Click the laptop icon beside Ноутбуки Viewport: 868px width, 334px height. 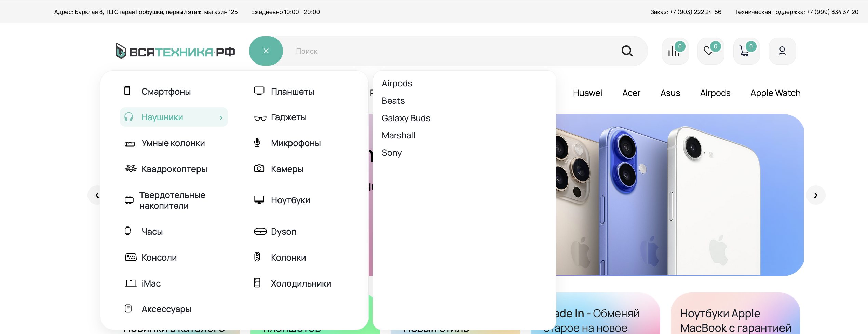point(259,200)
